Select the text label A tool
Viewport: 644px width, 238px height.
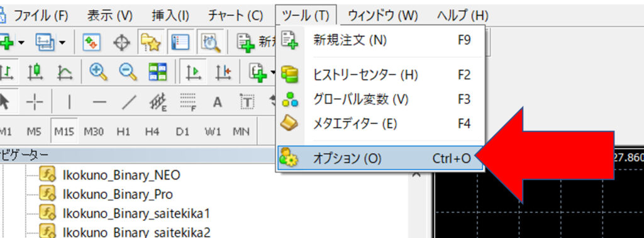pyautogui.click(x=217, y=102)
